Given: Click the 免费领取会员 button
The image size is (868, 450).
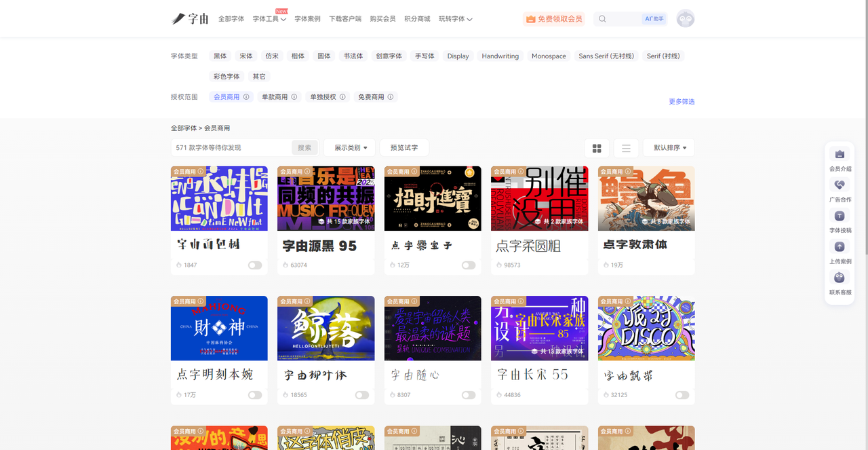Looking at the screenshot, I should (554, 19).
